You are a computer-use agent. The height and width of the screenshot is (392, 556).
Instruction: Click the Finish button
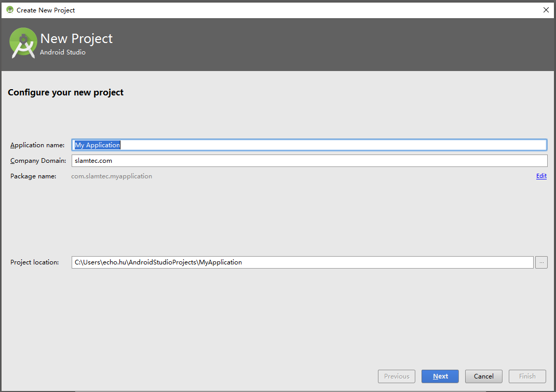point(527,376)
